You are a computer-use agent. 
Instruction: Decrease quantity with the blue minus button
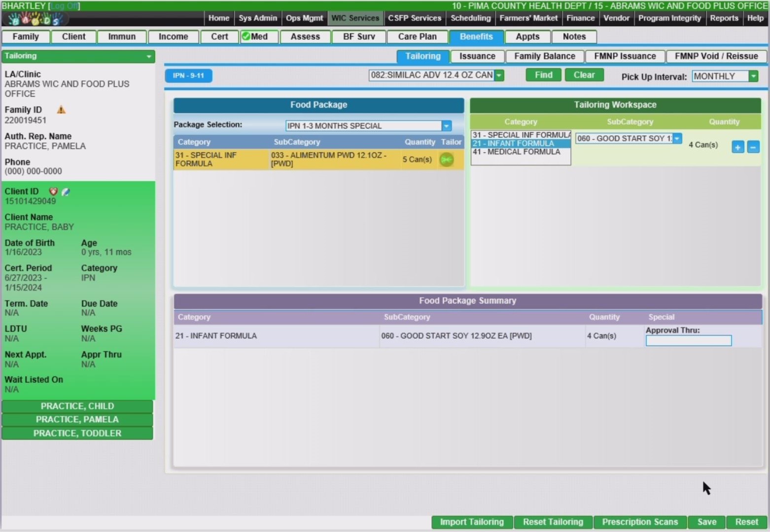point(753,147)
